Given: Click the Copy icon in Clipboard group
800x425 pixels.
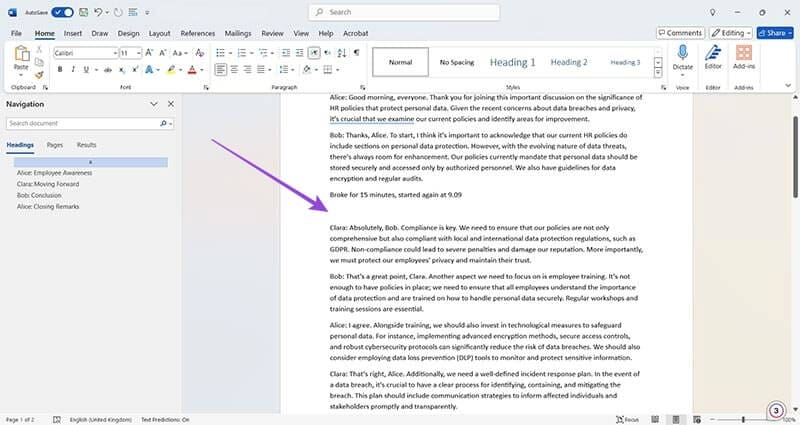Looking at the screenshot, I should [x=39, y=62].
